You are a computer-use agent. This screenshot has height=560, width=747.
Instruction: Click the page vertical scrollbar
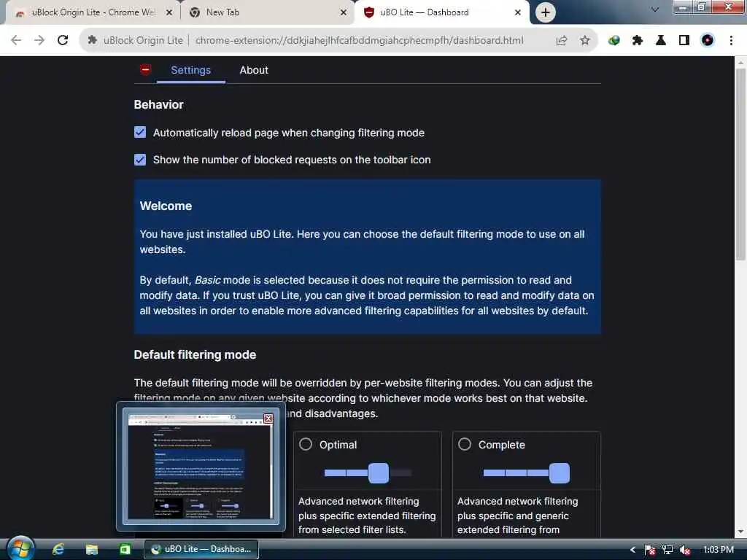pyautogui.click(x=740, y=164)
